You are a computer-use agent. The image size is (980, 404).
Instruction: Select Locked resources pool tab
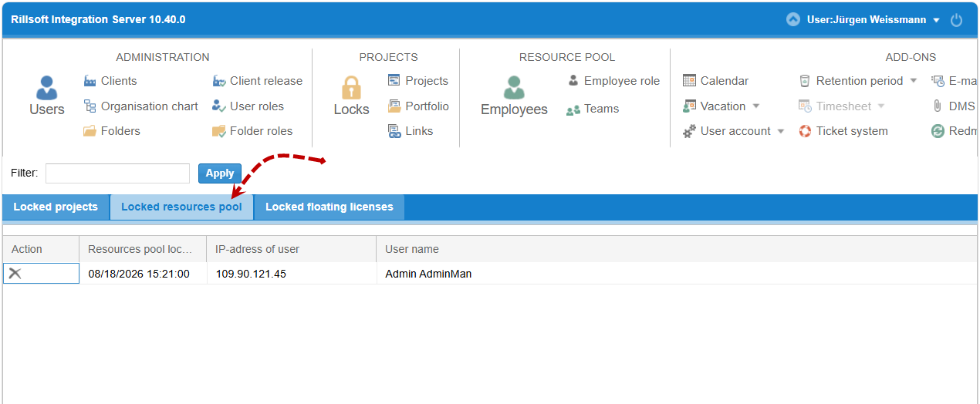[x=181, y=207]
